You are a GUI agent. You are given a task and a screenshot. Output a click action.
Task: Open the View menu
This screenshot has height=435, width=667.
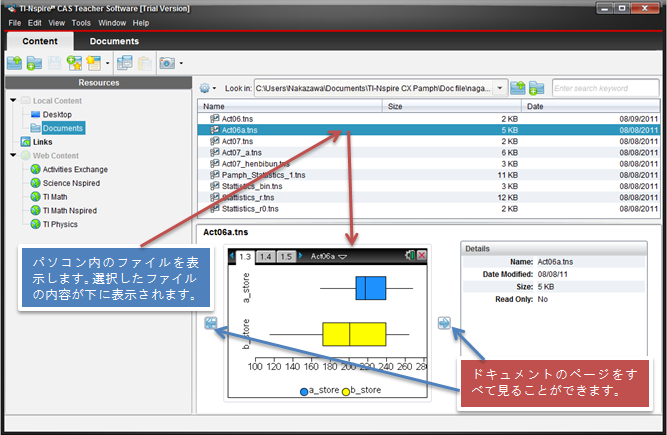coord(56,23)
